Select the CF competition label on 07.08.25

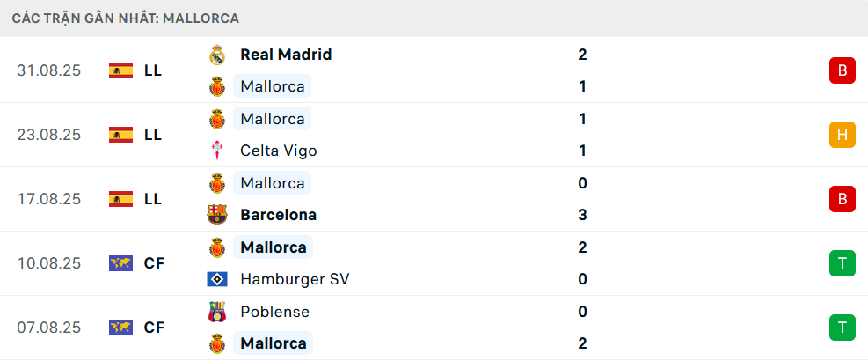tap(154, 328)
